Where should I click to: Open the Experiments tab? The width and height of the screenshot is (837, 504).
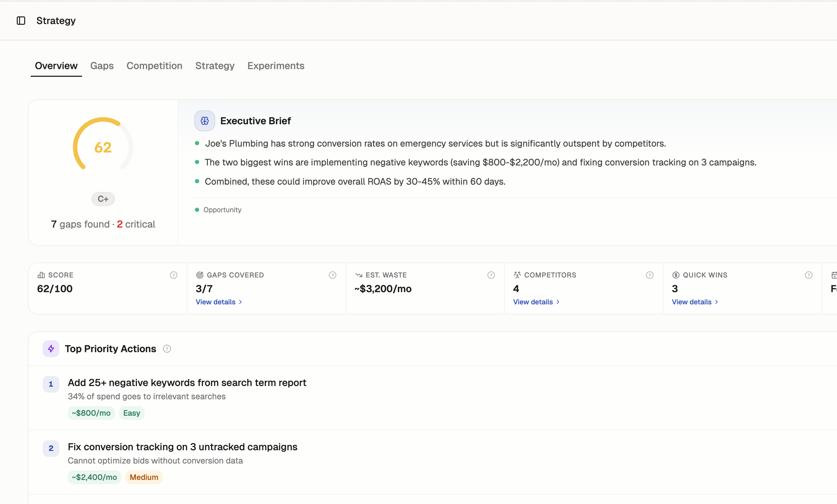point(276,66)
